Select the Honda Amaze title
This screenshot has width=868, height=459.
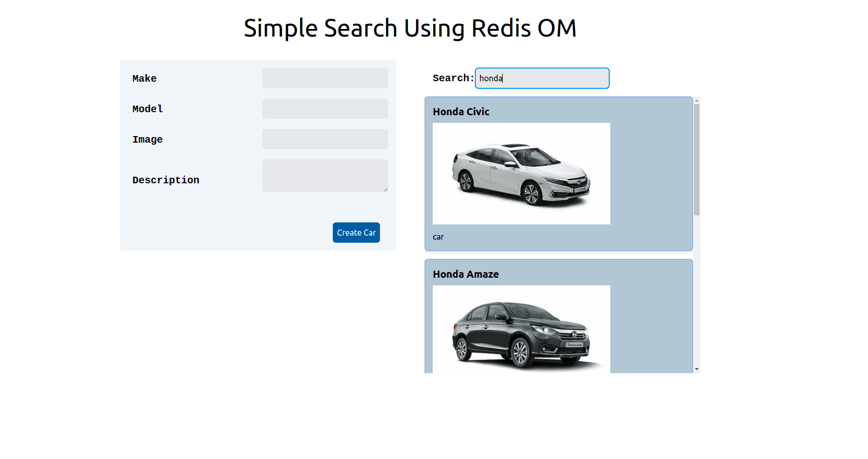click(465, 274)
